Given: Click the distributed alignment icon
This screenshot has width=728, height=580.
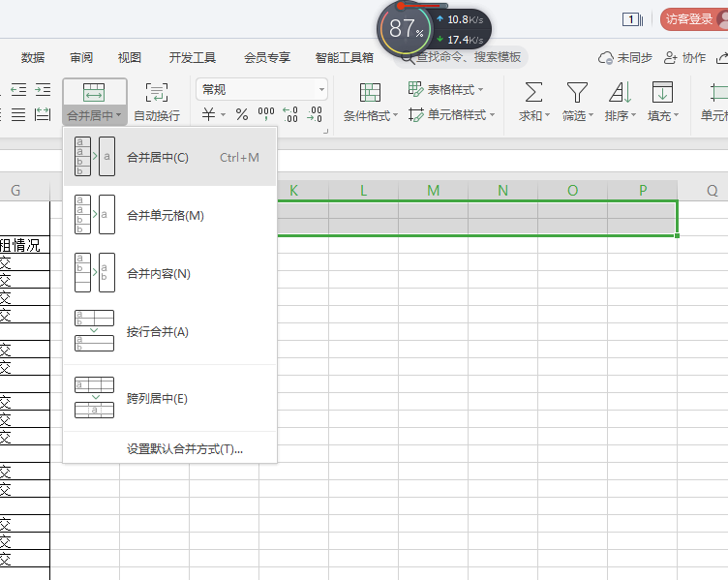Looking at the screenshot, I should tap(43, 114).
